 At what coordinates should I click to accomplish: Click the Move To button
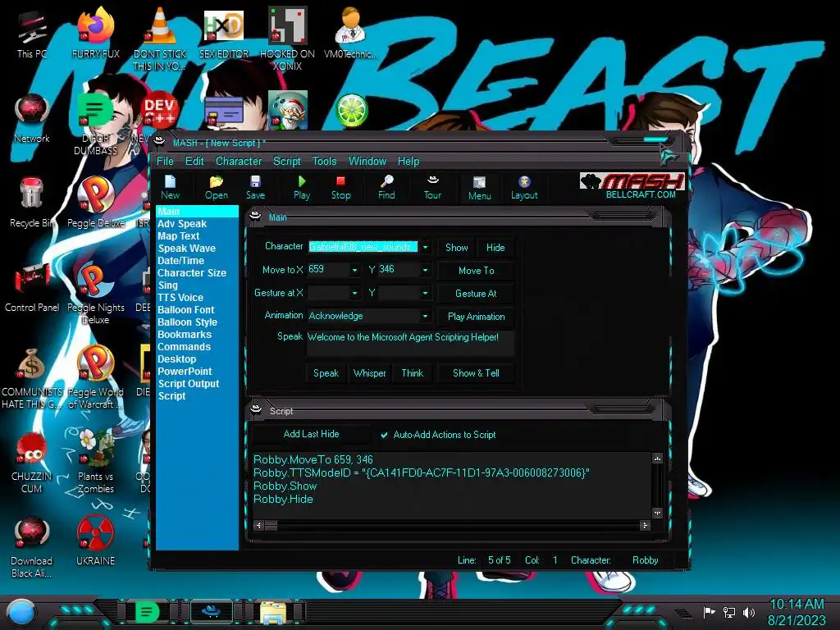point(477,271)
